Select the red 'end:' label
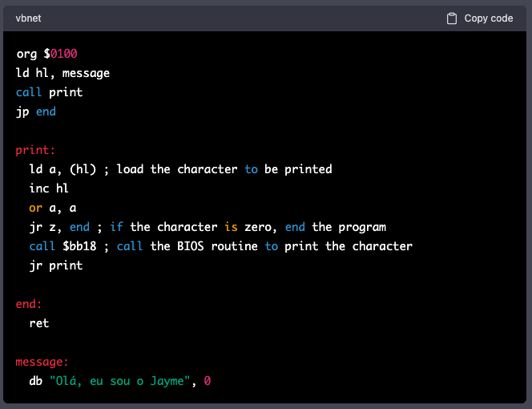Screen dimensions: 532x409 click(x=29, y=304)
